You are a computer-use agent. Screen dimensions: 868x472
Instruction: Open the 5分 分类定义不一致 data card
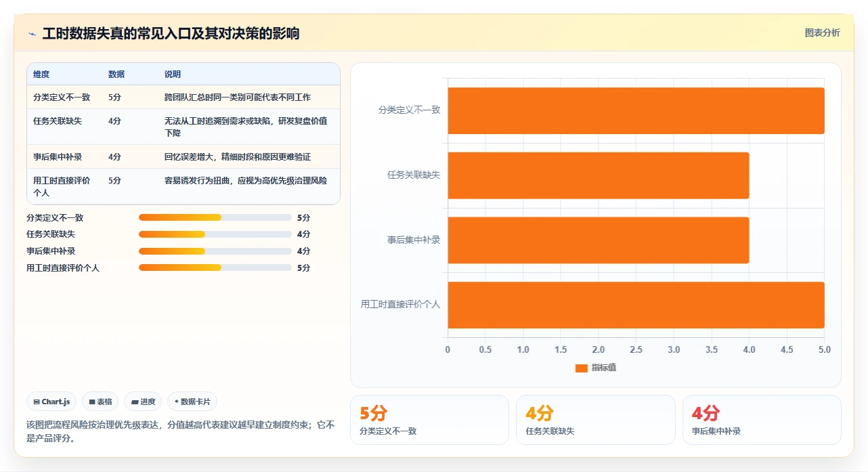(429, 420)
